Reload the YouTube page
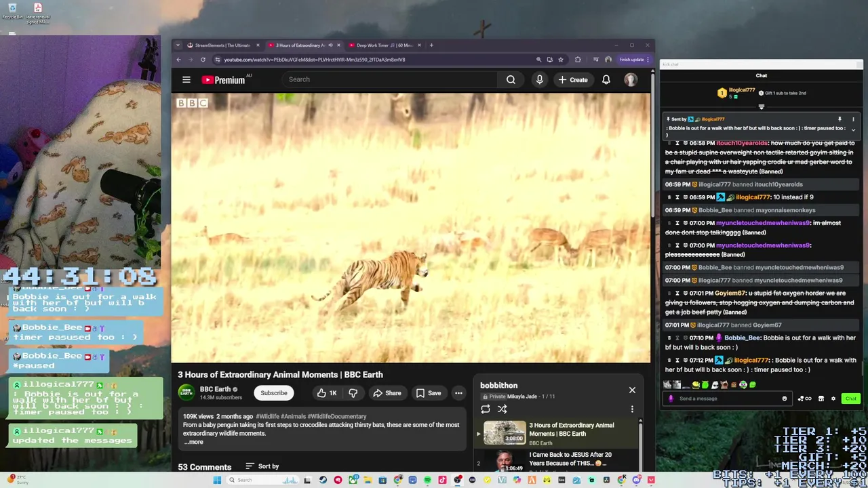Image resolution: width=868 pixels, height=488 pixels. pos(203,60)
